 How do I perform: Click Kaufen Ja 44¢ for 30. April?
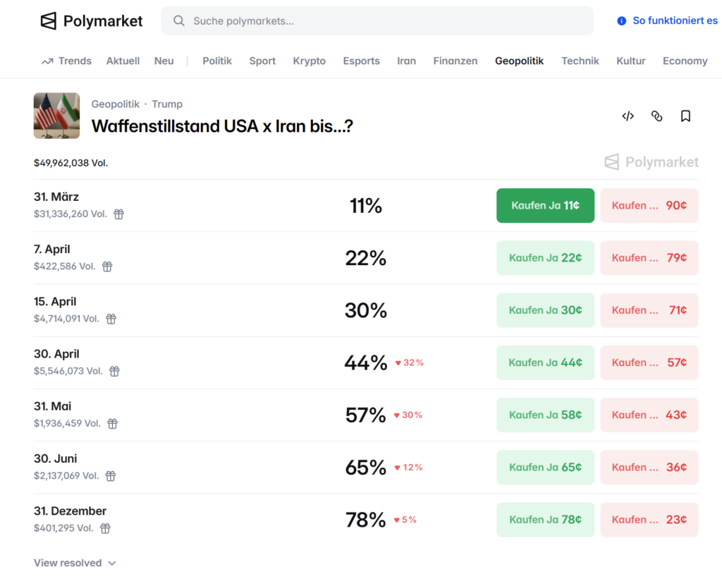545,362
